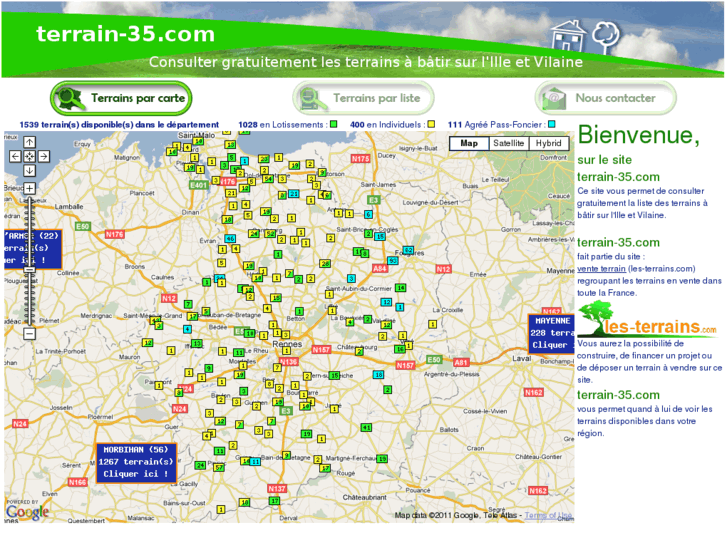Screen dimensions: 727x545
Task: Click the Google logo on map
Action: pos(27,512)
